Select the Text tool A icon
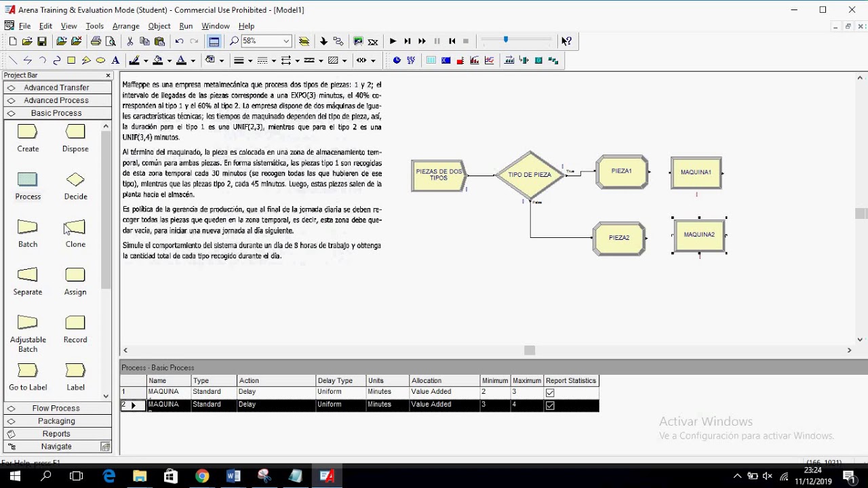 tap(115, 60)
